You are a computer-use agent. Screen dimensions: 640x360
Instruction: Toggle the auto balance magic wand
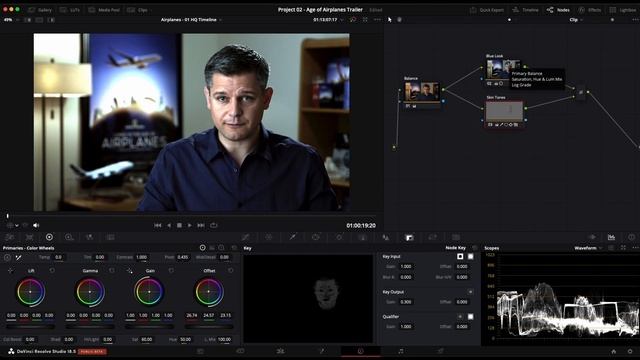(x=18, y=258)
